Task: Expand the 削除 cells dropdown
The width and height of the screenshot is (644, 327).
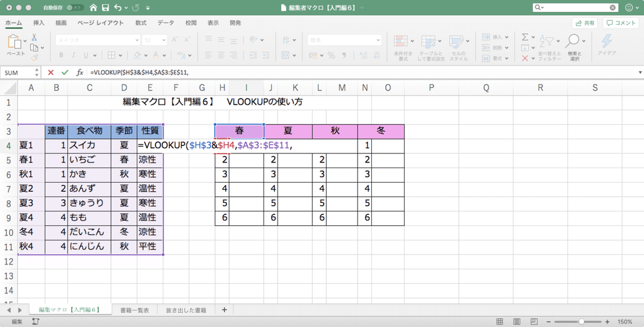Action: click(507, 47)
